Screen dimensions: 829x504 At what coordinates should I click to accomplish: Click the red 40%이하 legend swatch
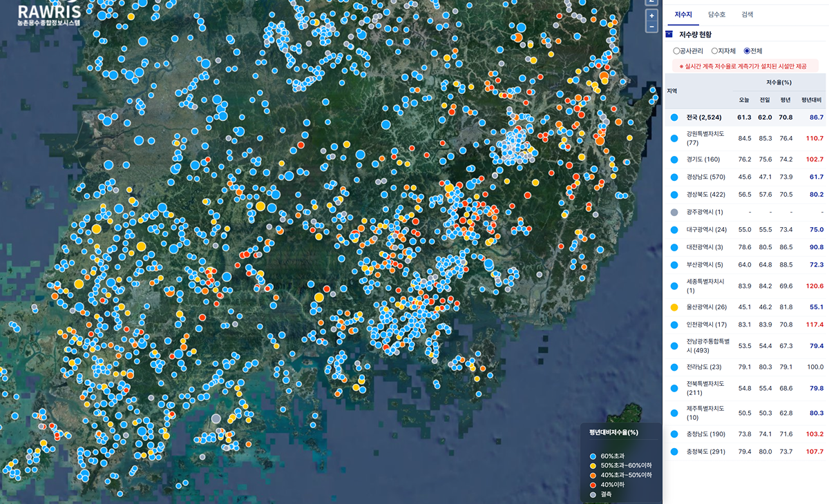[593, 485]
